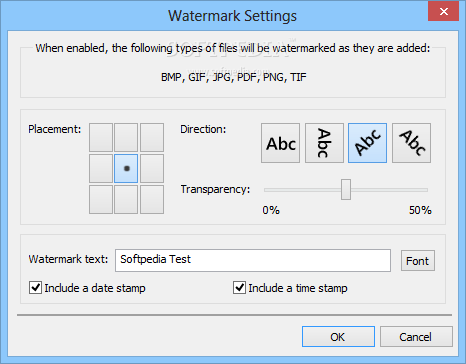466x364 pixels.
Task: Select the center placement cell
Action: [126, 168]
